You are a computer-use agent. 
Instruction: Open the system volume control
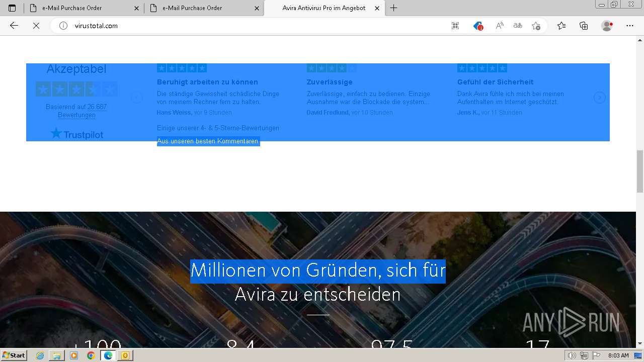pyautogui.click(x=572, y=355)
